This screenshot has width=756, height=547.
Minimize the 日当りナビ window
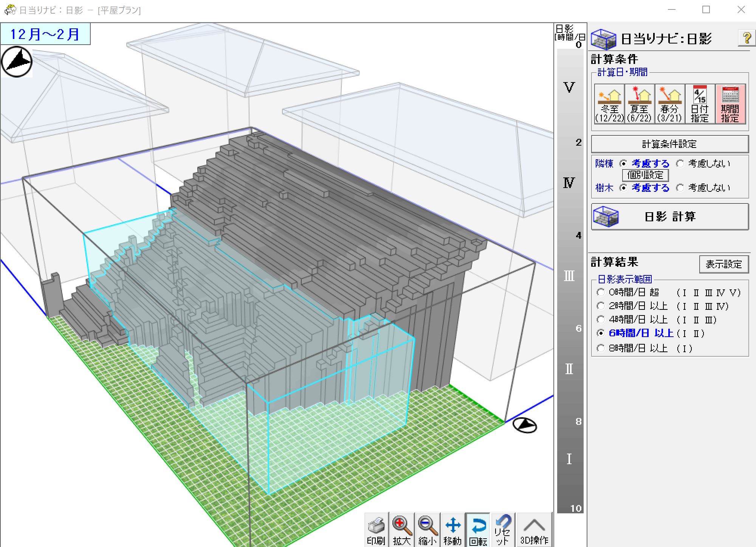[672, 10]
